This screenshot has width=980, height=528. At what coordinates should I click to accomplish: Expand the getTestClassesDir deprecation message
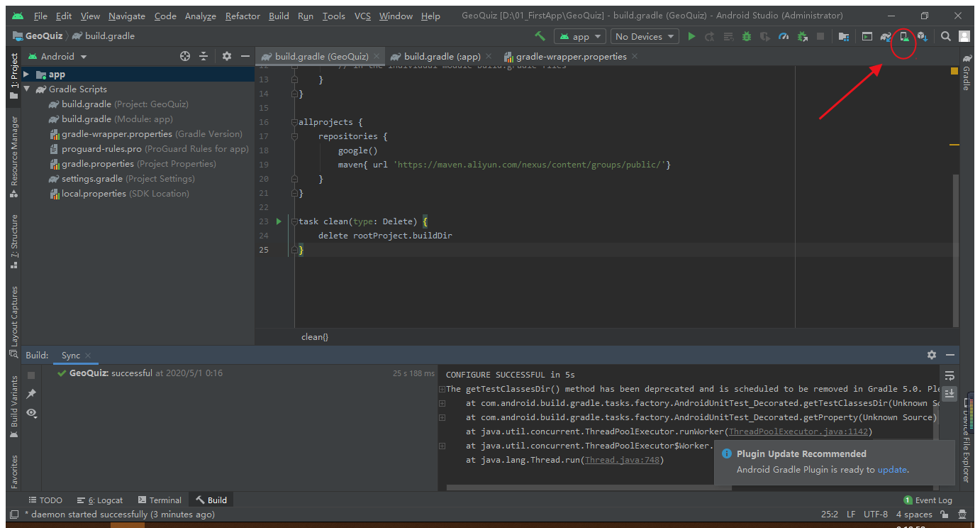[442, 389]
